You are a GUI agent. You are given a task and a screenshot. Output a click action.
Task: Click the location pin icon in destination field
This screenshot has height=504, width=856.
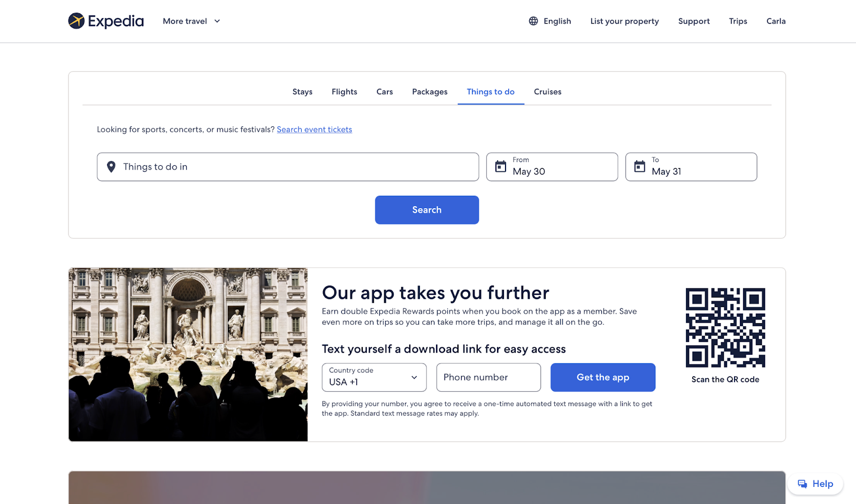(x=111, y=167)
